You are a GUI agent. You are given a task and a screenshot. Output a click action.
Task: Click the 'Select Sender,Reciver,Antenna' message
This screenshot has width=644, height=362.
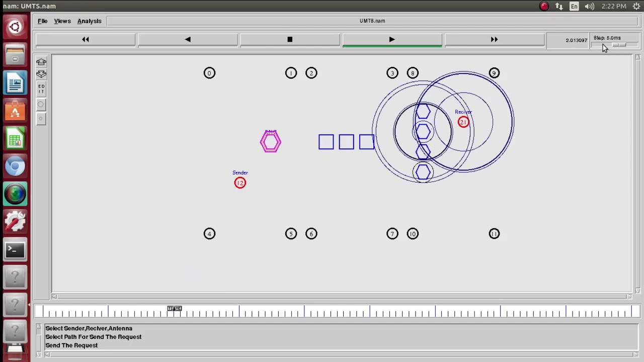[x=89, y=328]
